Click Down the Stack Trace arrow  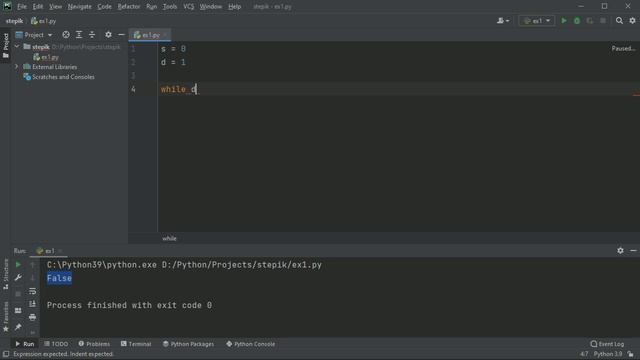33,278
